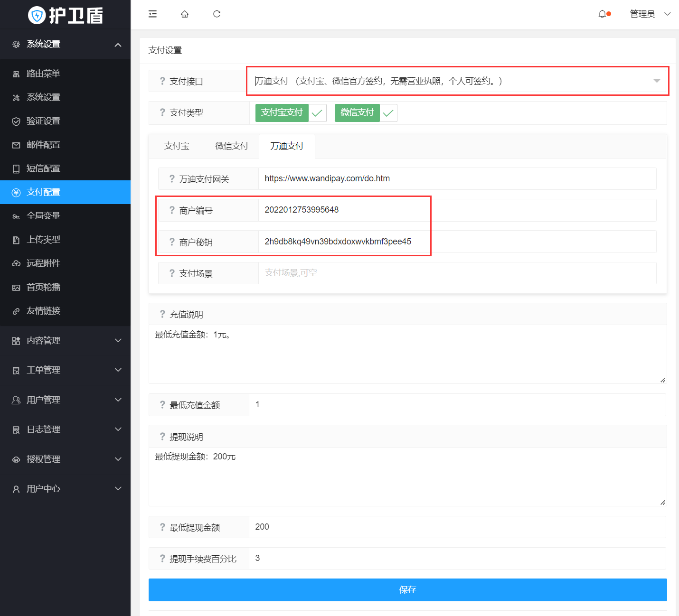Click help icon beside 支付接口

click(162, 81)
